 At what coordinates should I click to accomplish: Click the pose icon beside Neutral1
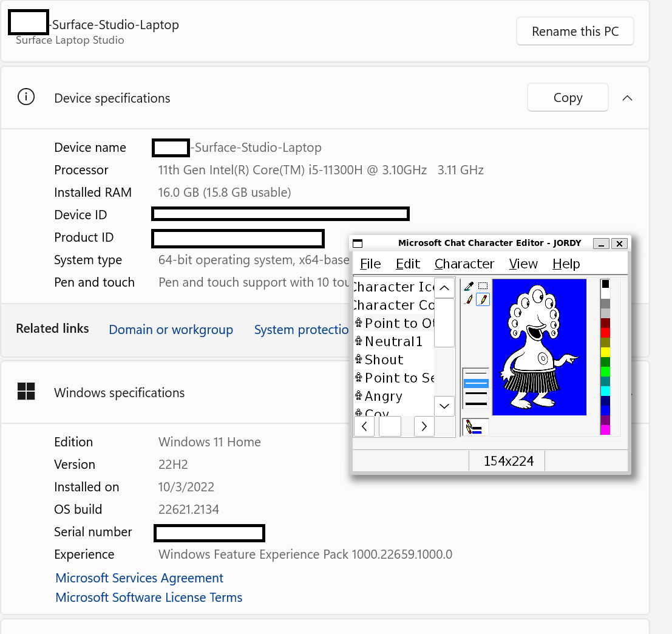(359, 341)
